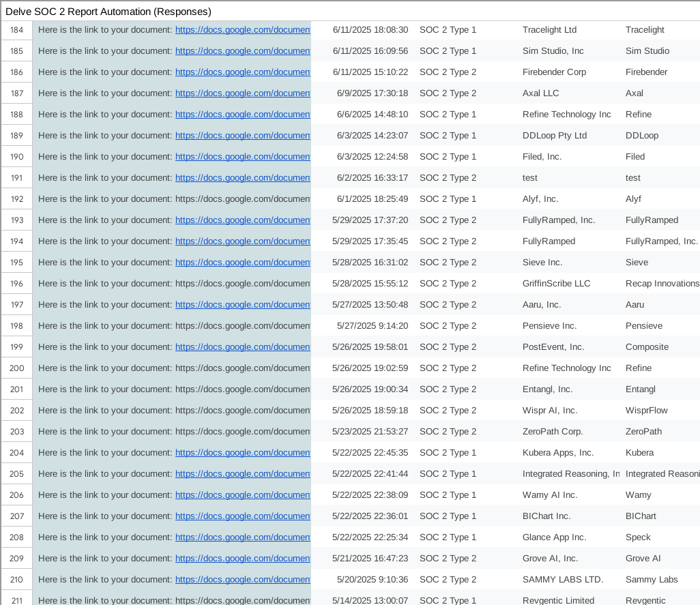The image size is (700, 605).
Task: Select name cell 'Sim Studio' in row 185
Action: pos(647,51)
